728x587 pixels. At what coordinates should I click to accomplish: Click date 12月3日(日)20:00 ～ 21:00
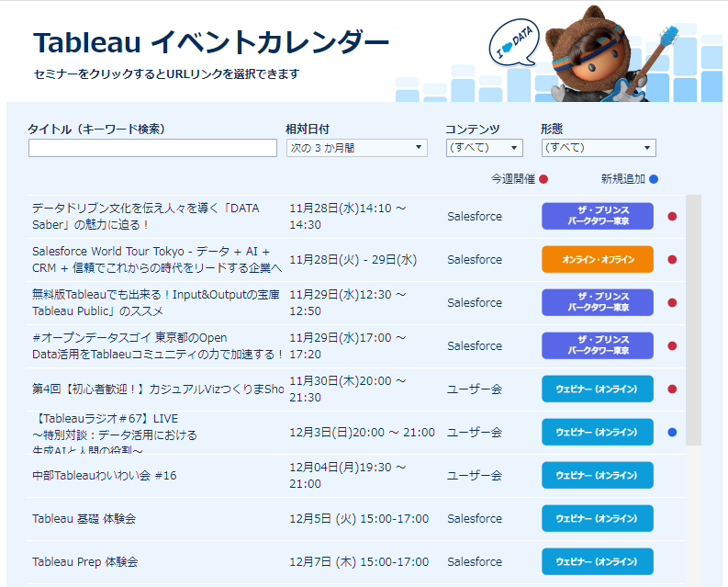[x=362, y=433]
